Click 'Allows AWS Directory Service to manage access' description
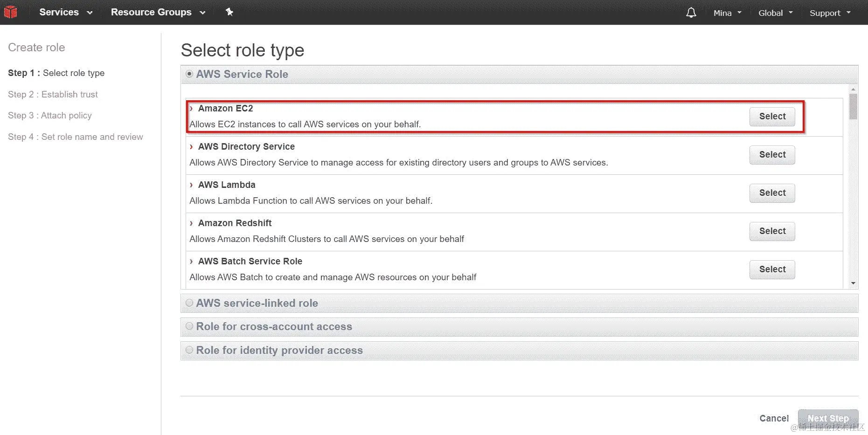The height and width of the screenshot is (435, 868). [x=399, y=163]
